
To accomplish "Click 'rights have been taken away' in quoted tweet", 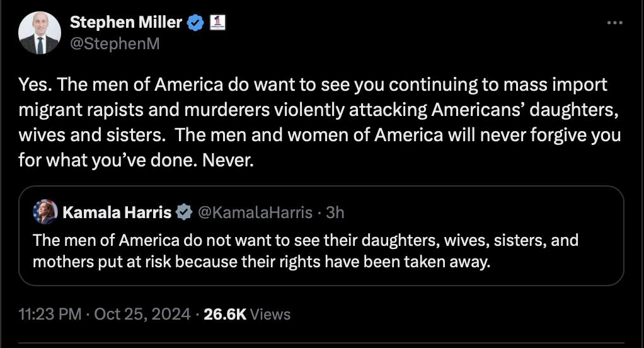I will (384, 261).
